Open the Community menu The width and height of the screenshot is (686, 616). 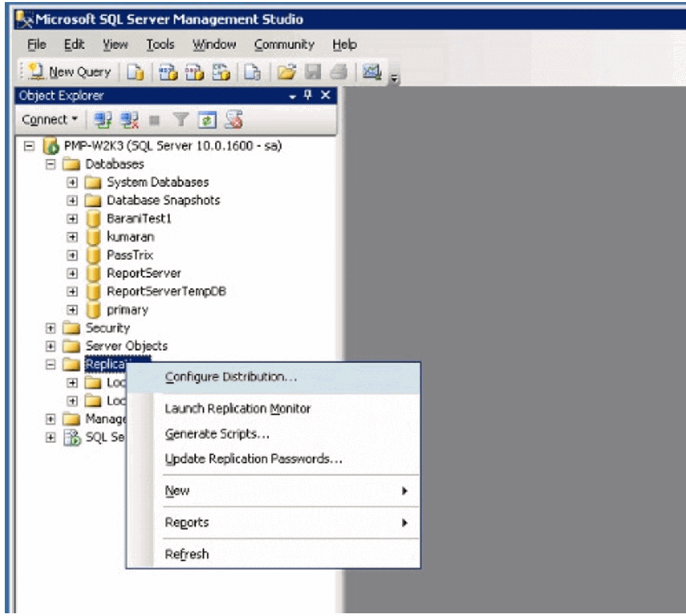click(x=285, y=45)
